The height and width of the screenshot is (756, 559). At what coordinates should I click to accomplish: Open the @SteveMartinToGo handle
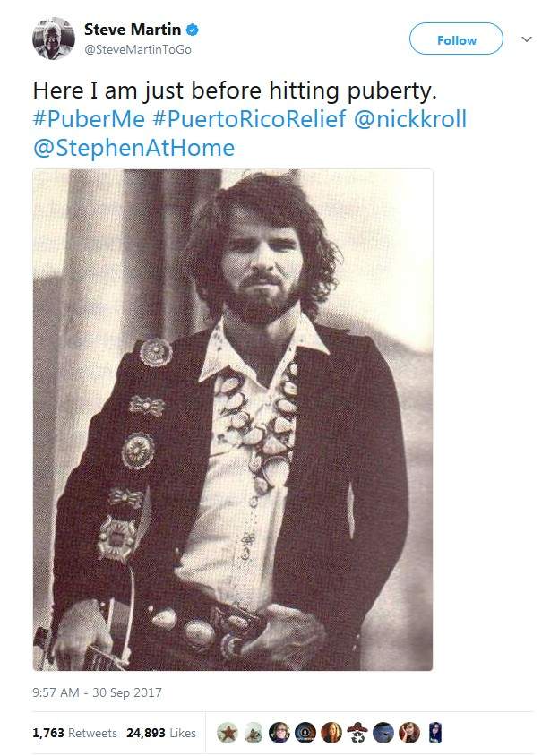(x=138, y=49)
